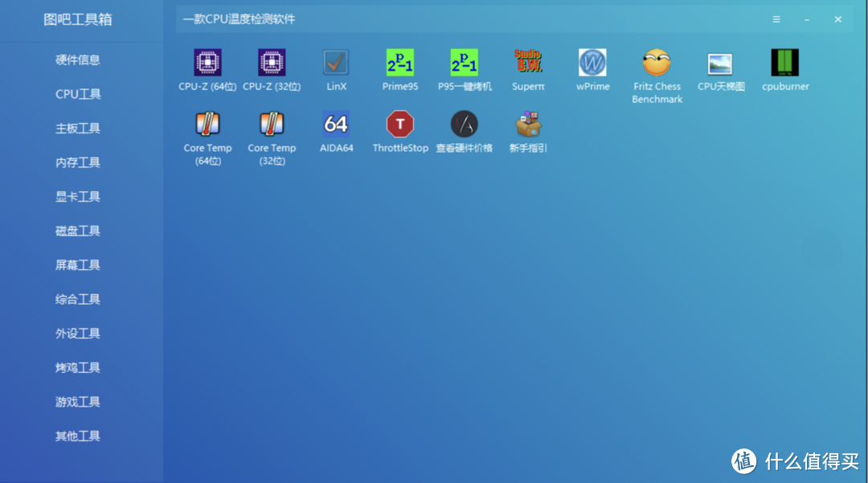Show the 屏幕工具 category
868x483 pixels.
(x=78, y=265)
